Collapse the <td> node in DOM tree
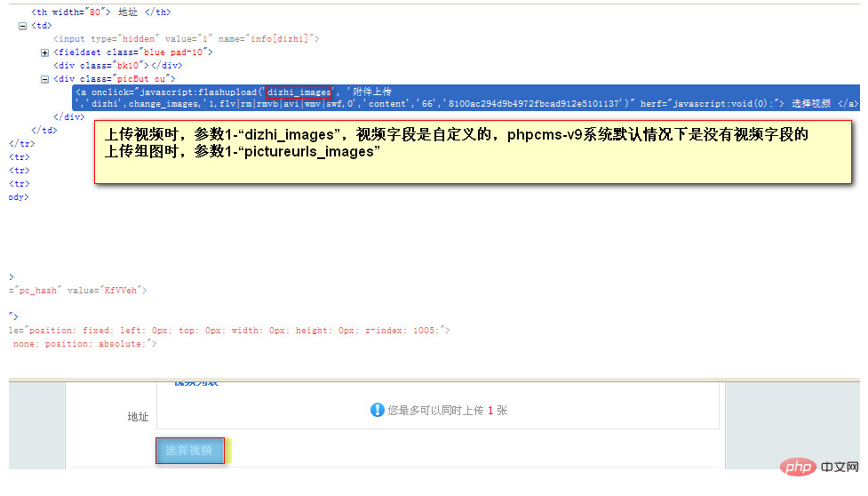This screenshot has width=868, height=496. coord(23,26)
